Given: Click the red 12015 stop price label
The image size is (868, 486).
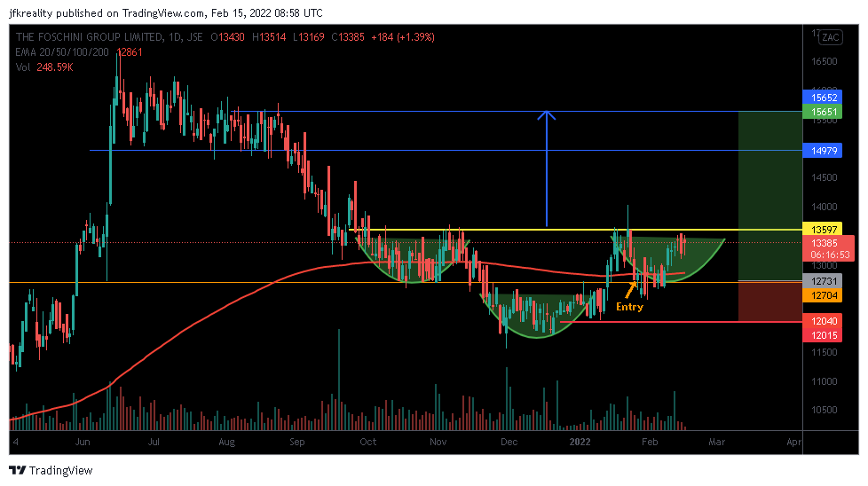Looking at the screenshot, I should (823, 335).
